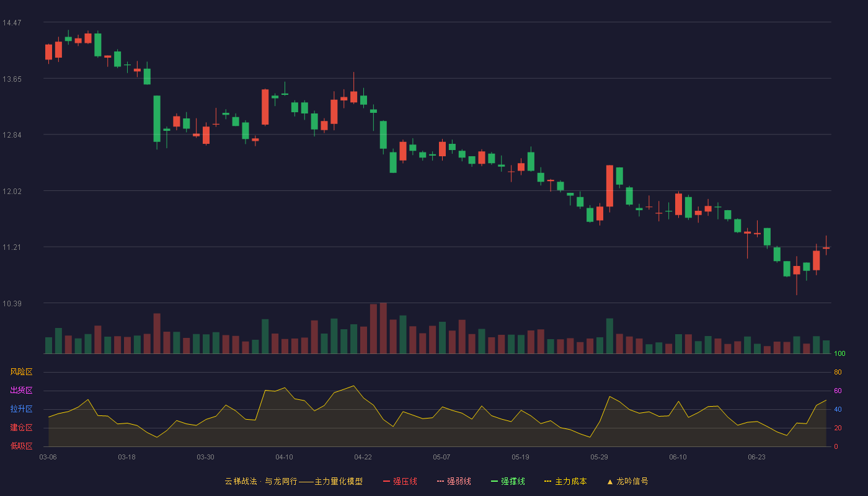The height and width of the screenshot is (496, 868).
Task: Select the large red candlestick before 04-10
Action: [x=265, y=107]
